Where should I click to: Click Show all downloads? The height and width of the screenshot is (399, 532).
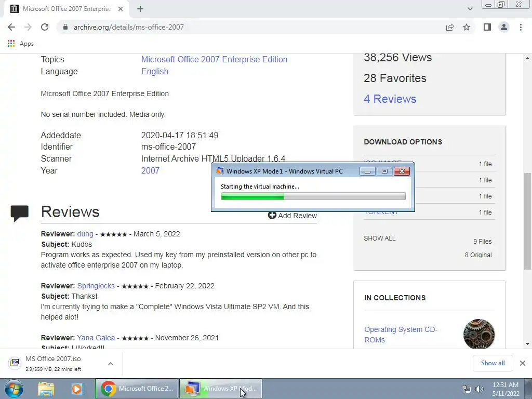point(493,363)
